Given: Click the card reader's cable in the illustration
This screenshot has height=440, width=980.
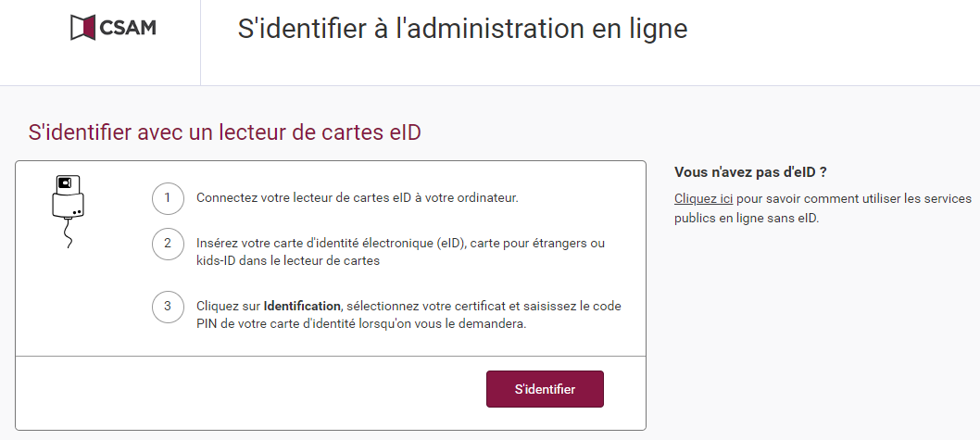Looking at the screenshot, I should pos(69,233).
